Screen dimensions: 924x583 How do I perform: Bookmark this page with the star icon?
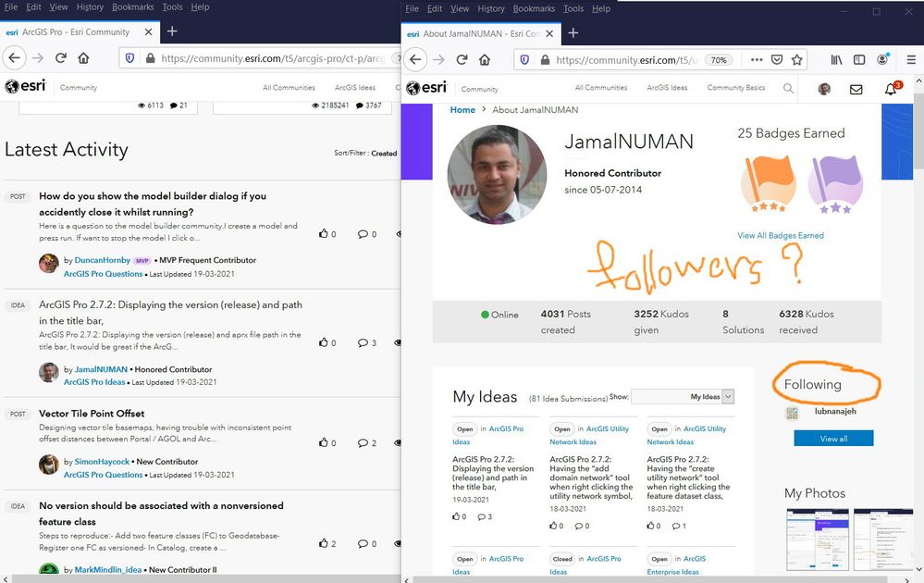[796, 59]
